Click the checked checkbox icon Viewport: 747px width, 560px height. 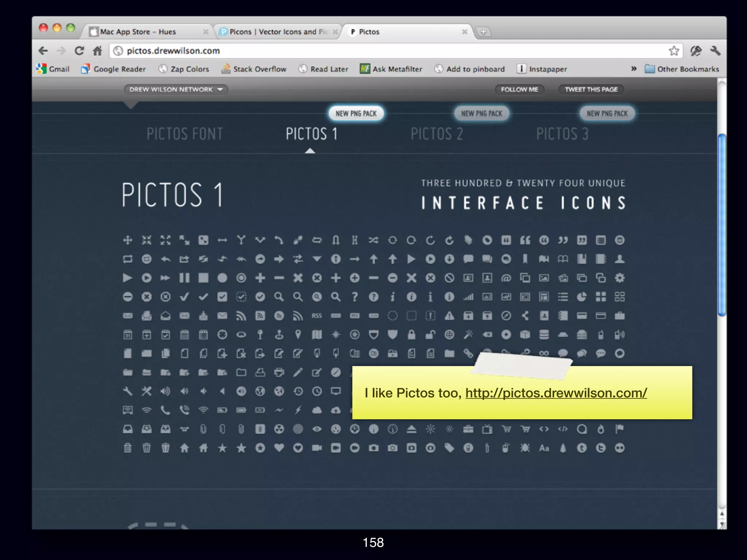[x=222, y=297]
